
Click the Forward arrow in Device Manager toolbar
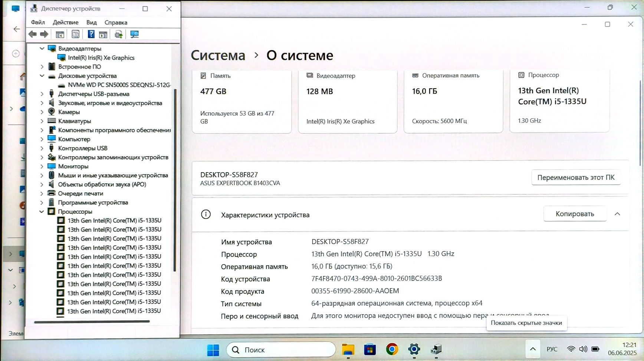(44, 35)
